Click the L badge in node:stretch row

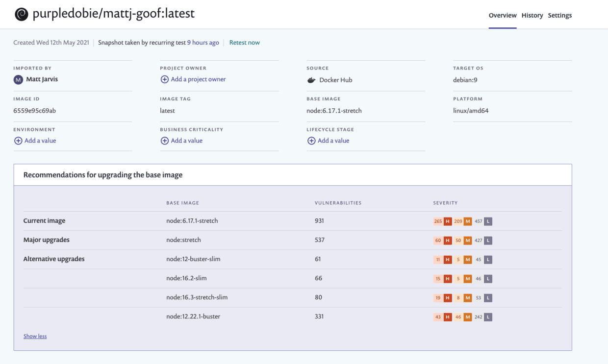[x=488, y=241]
